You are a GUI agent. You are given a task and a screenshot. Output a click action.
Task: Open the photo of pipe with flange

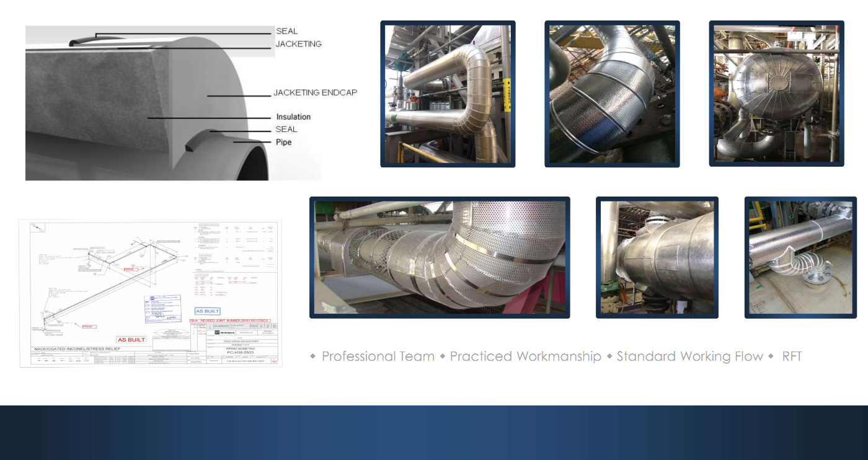click(x=800, y=258)
